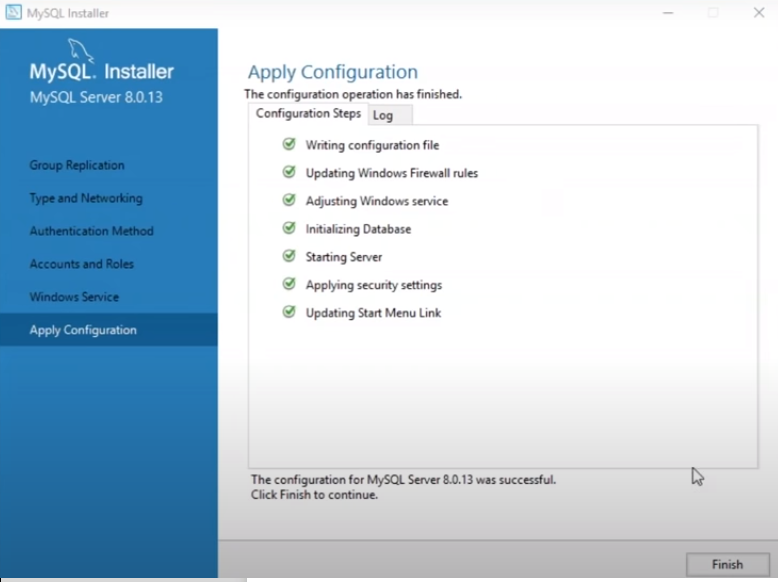778x582 pixels.
Task: Select Accounts and Roles in sidebar
Action: (81, 264)
